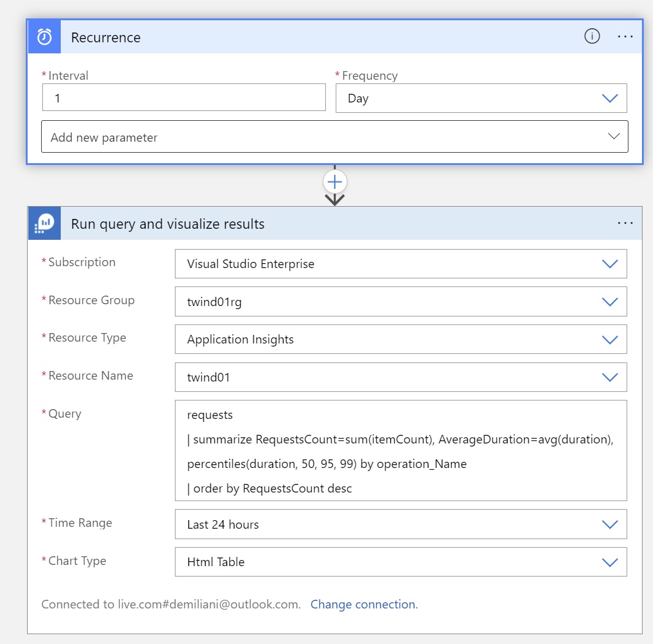Screen dimensions: 653x644
Task: Click the arrow connector between steps
Action: click(334, 199)
